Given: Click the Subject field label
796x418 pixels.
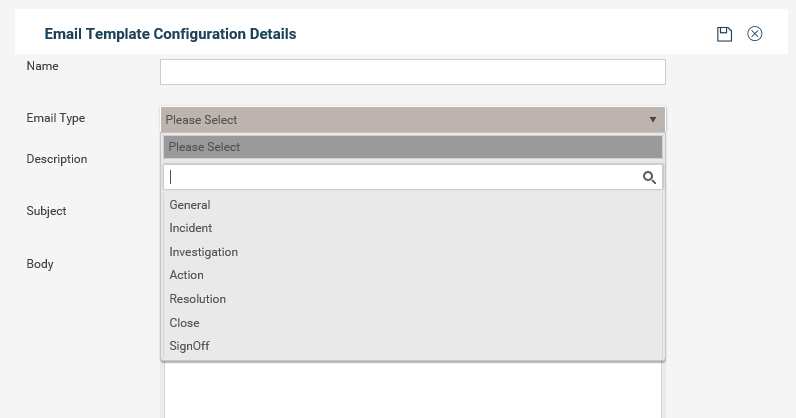Looking at the screenshot, I should point(46,211).
